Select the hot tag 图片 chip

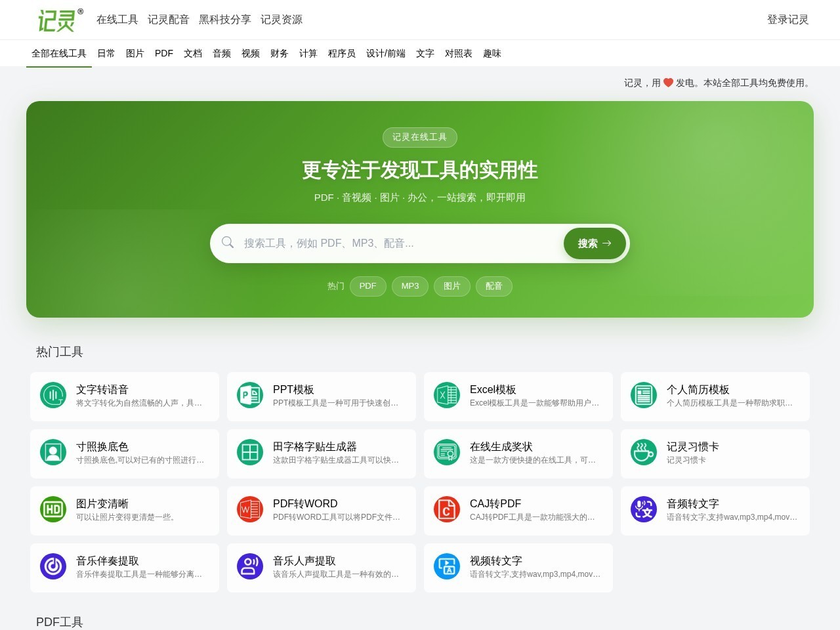point(452,286)
